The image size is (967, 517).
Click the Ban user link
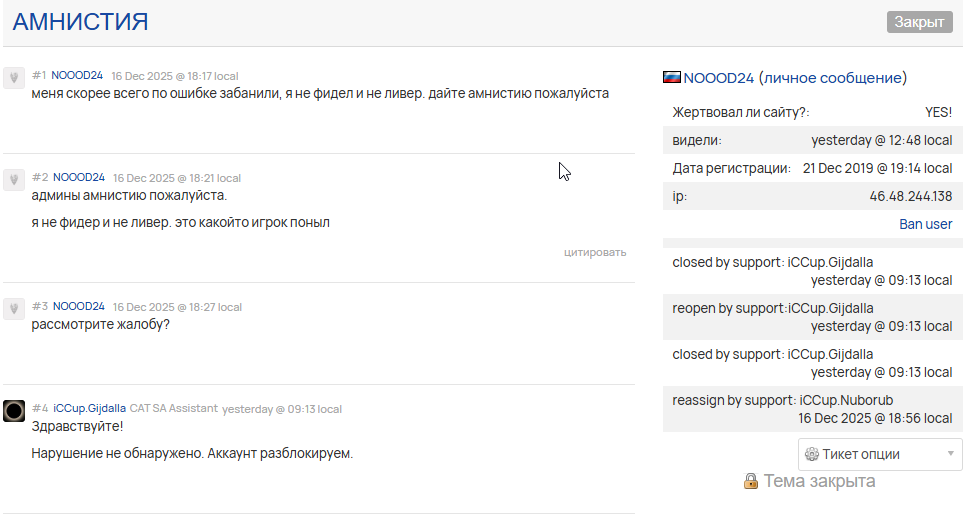[x=925, y=224]
